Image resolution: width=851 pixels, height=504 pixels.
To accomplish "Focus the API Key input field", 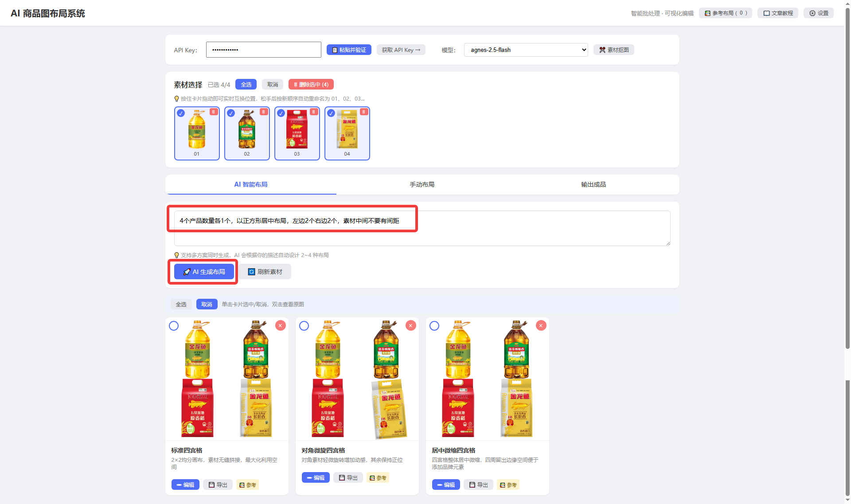I will tap(264, 50).
